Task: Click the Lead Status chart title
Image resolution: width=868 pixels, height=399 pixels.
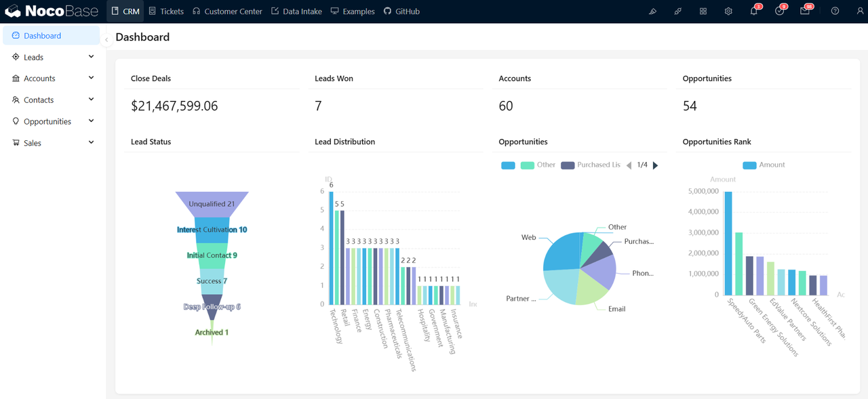Action: (151, 142)
